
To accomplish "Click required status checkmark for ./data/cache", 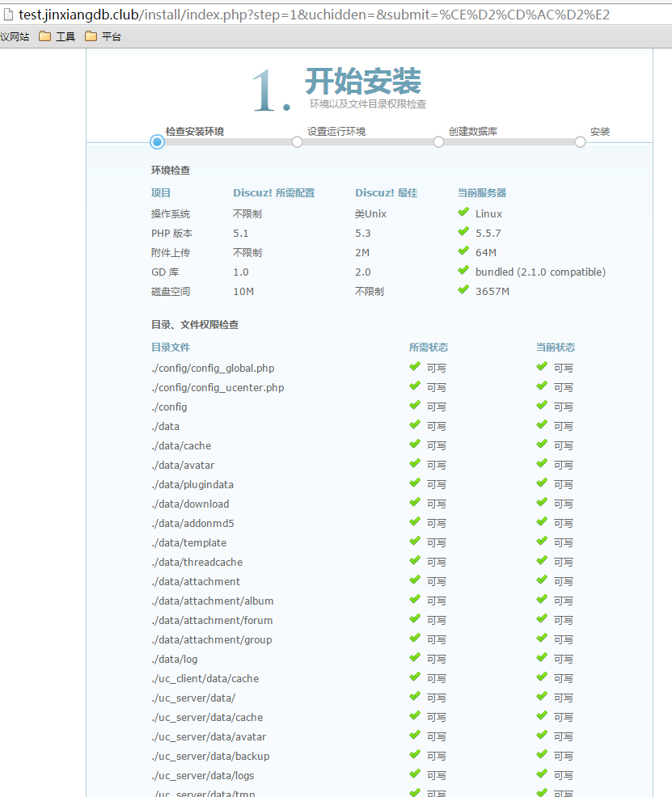I will click(415, 445).
